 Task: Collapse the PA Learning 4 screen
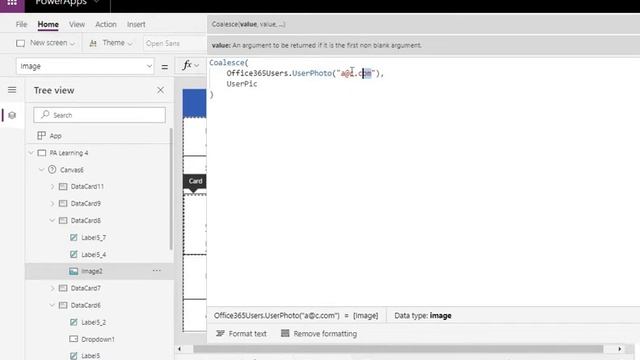(31, 153)
